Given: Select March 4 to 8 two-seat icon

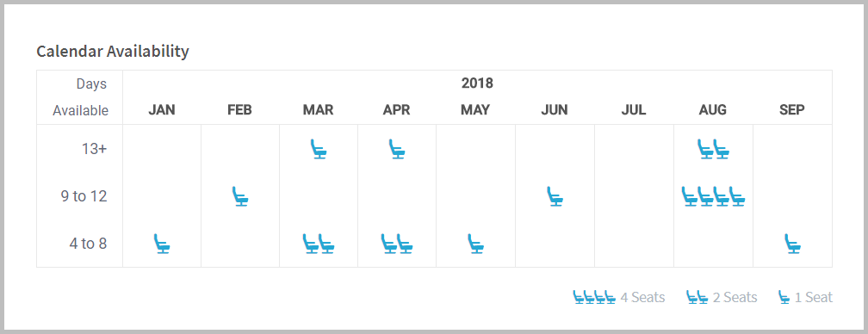Looking at the screenshot, I should [319, 244].
